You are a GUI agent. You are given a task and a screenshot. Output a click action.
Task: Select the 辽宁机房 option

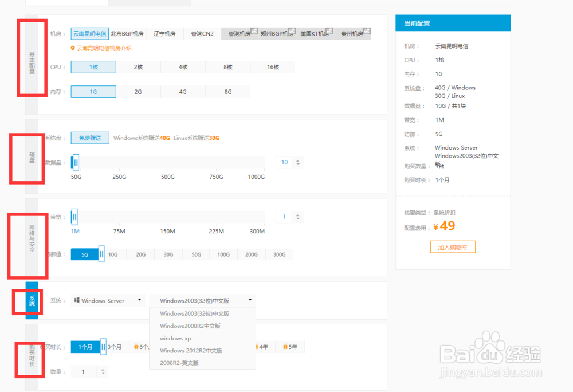164,33
